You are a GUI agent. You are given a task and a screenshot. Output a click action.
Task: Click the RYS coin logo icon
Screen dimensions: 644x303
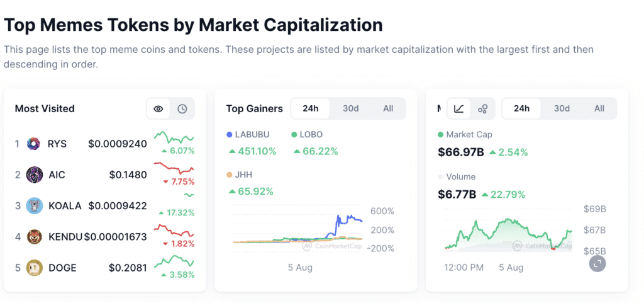[34, 144]
